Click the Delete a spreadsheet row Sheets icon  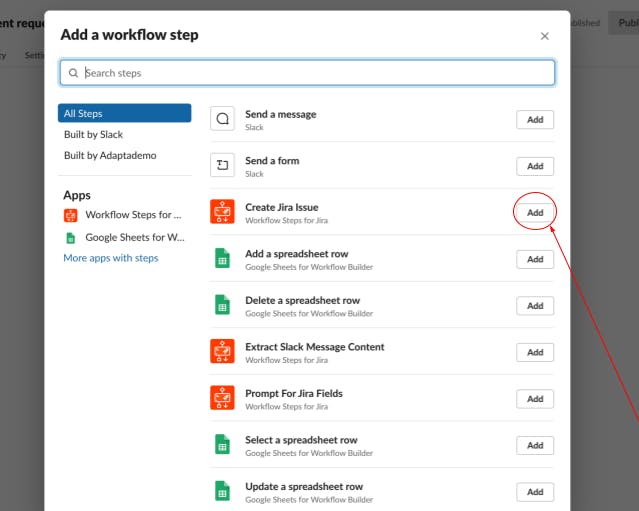222,304
